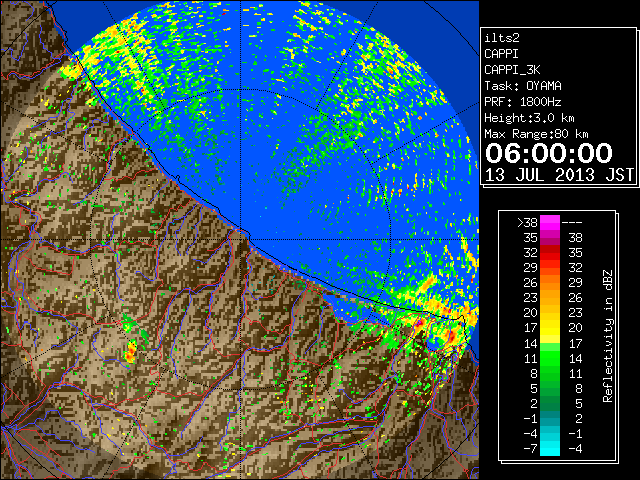This screenshot has height=480, width=640.
Task: Click the 'PRF: 1800Hz' line
Action: (523, 102)
